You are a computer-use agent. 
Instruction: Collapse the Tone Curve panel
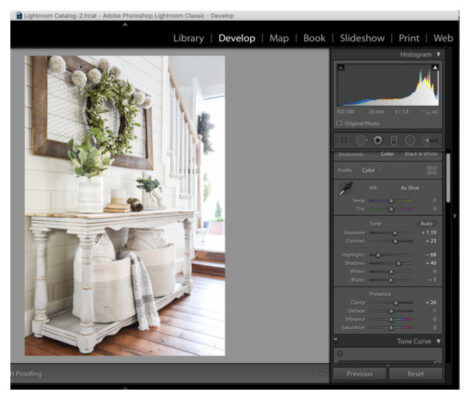point(439,341)
